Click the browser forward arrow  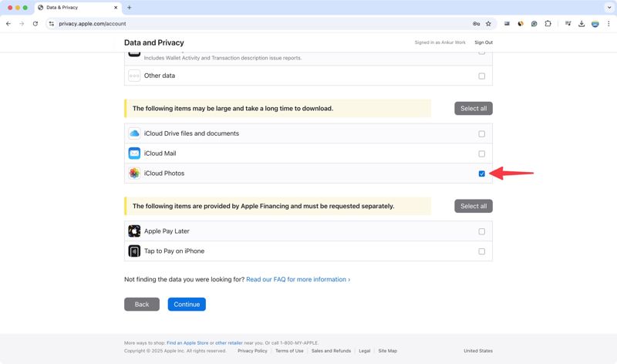coord(22,24)
